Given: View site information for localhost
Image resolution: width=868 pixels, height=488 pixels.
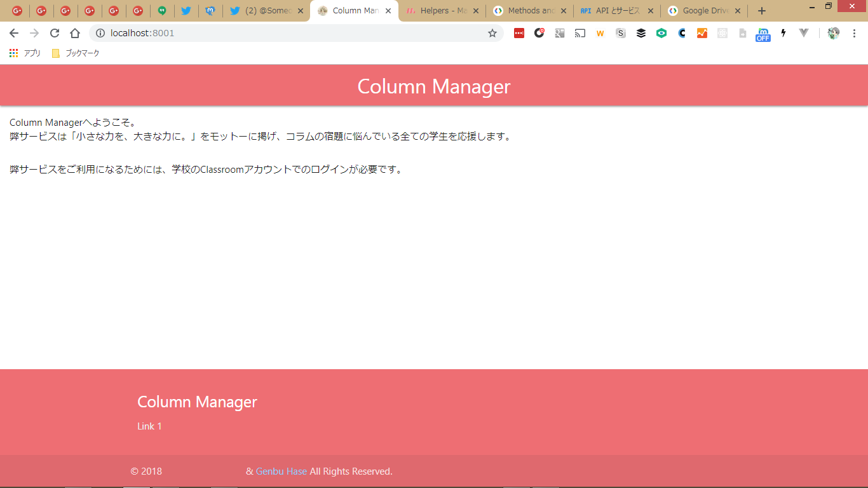Looking at the screenshot, I should point(100,33).
